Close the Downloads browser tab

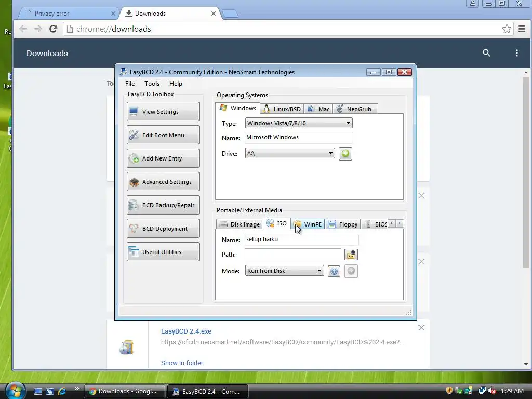pyautogui.click(x=214, y=14)
